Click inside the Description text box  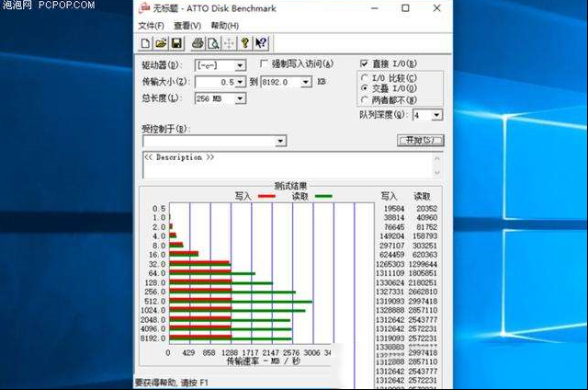point(288,166)
